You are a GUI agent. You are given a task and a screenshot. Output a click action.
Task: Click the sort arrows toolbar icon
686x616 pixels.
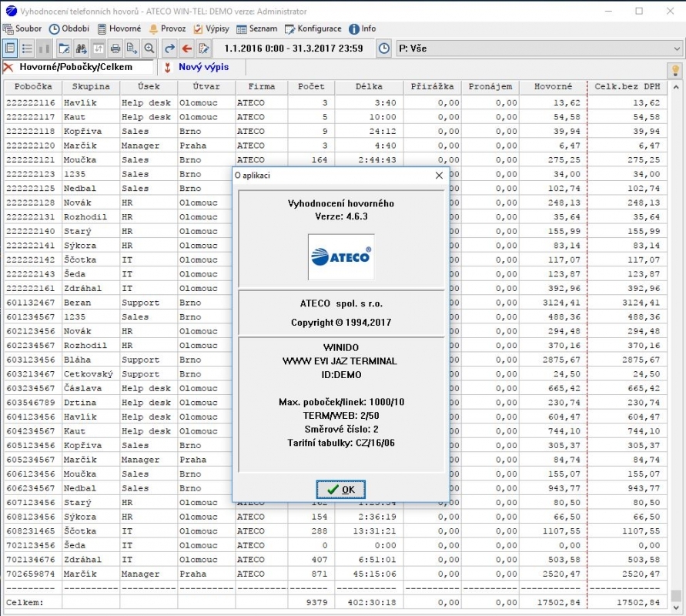coord(99,48)
